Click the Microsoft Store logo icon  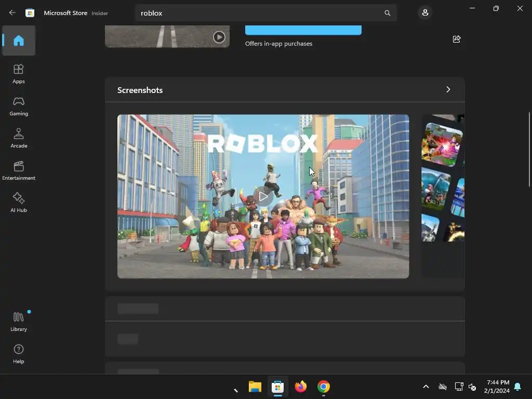tap(30, 13)
